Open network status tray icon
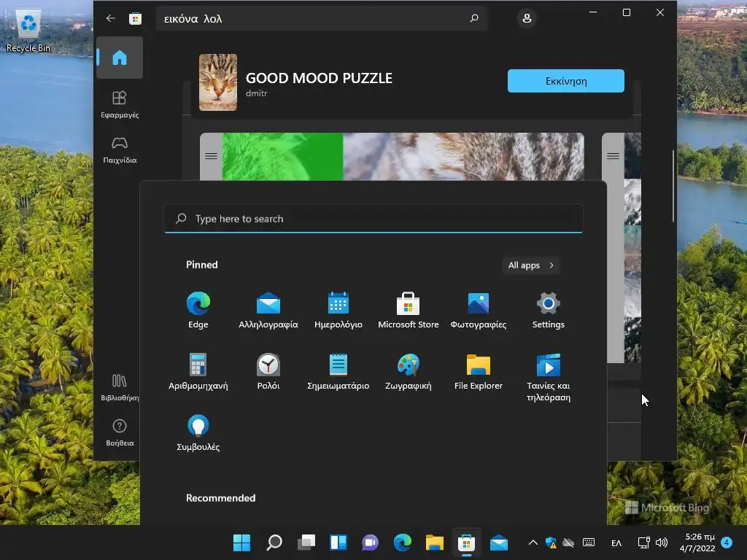The image size is (747, 560). tap(643, 542)
